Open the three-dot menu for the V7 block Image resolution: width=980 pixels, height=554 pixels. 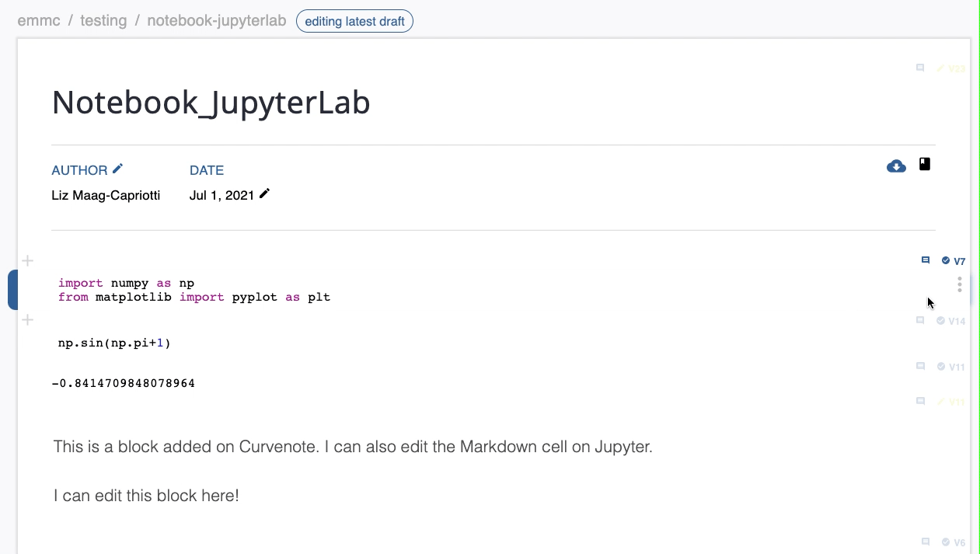click(x=960, y=284)
